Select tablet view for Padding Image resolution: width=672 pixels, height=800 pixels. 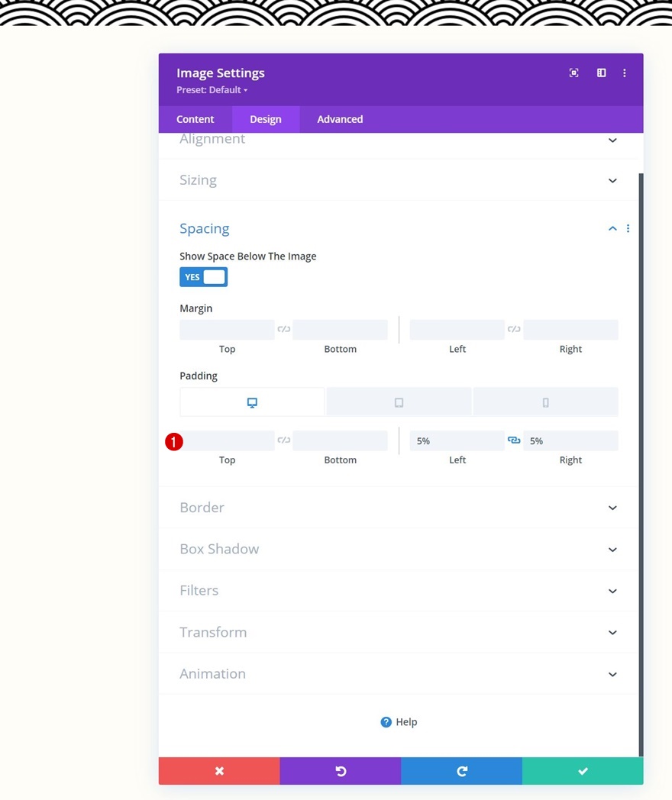pyautogui.click(x=399, y=402)
